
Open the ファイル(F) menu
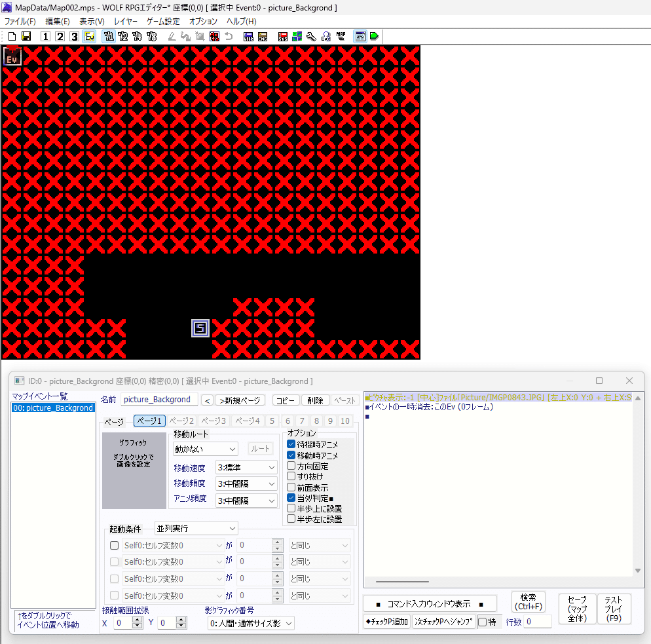(20, 22)
